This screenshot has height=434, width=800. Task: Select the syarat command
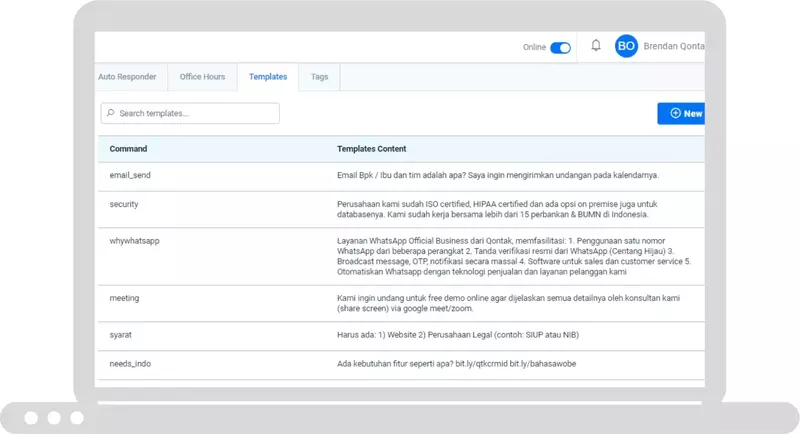point(120,335)
